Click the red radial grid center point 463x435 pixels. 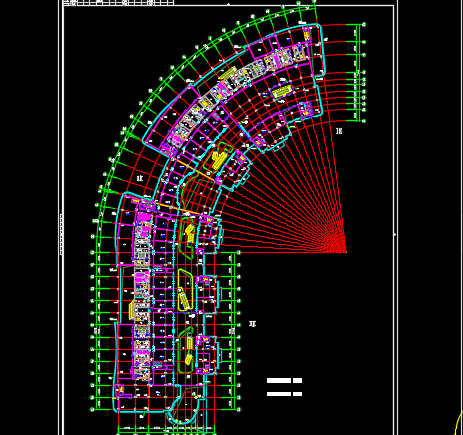(346, 252)
